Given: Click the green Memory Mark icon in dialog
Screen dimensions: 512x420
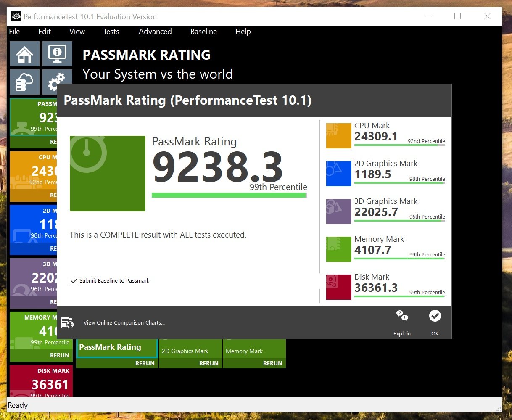Looking at the screenshot, I should point(338,249).
